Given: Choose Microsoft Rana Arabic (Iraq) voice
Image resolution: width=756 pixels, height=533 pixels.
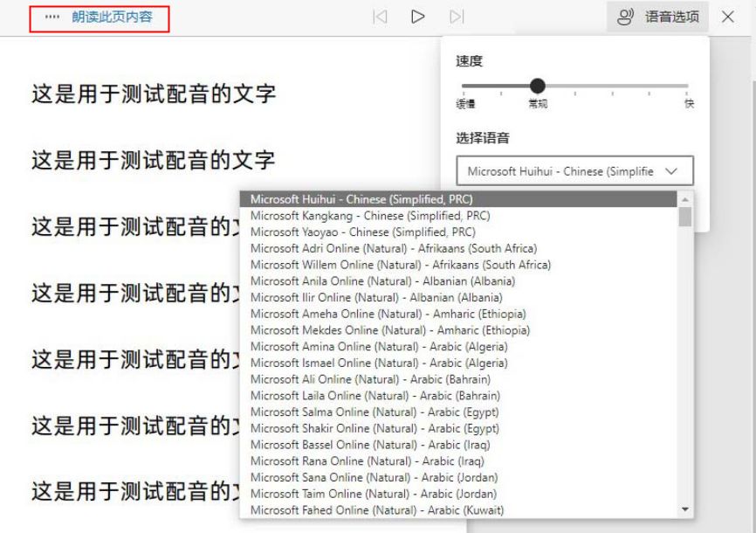Looking at the screenshot, I should coord(458,461).
